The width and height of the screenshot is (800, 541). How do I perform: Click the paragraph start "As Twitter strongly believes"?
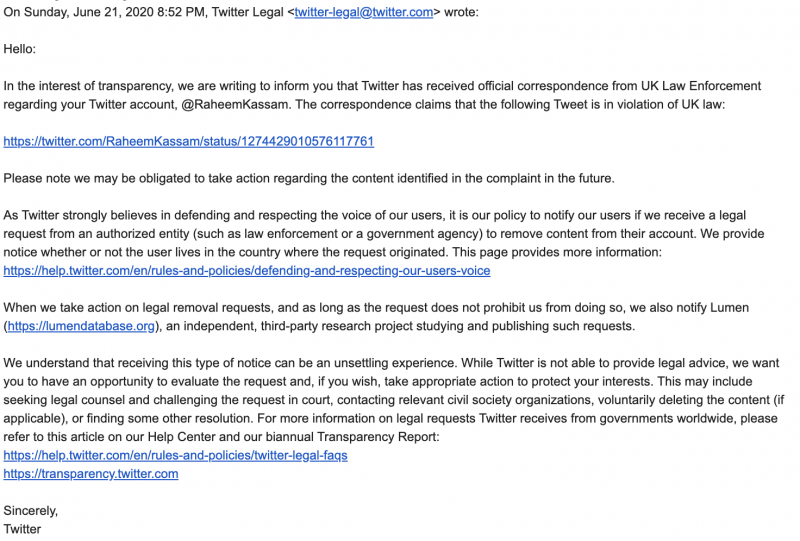coord(82,216)
